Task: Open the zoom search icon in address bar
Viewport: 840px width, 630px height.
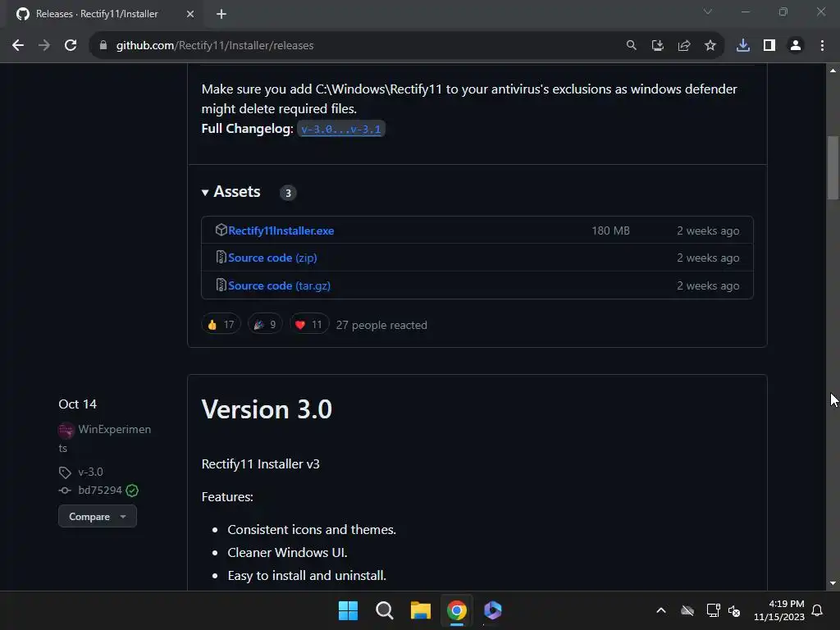Action: [631, 46]
